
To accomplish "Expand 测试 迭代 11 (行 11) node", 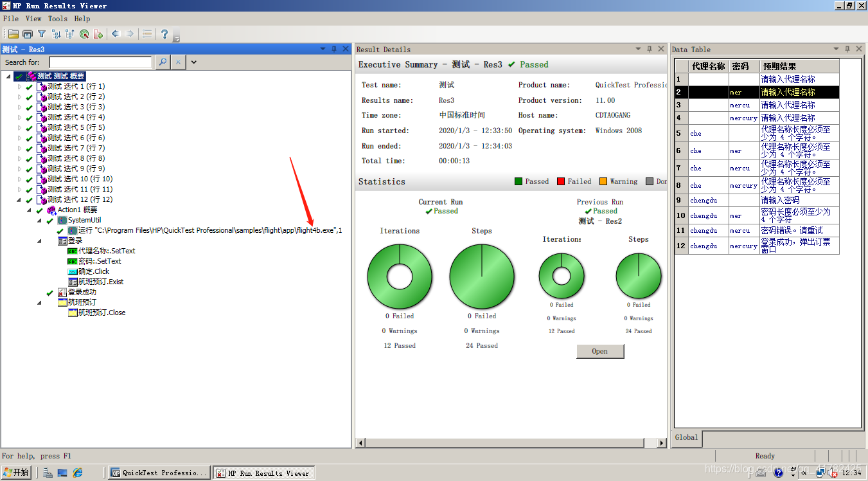I will (x=19, y=190).
